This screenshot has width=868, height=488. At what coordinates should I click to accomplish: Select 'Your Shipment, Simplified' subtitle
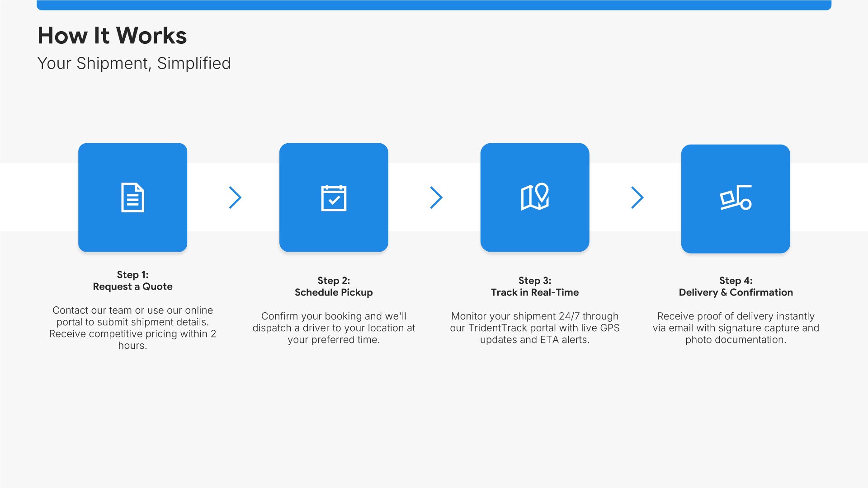[x=134, y=63]
